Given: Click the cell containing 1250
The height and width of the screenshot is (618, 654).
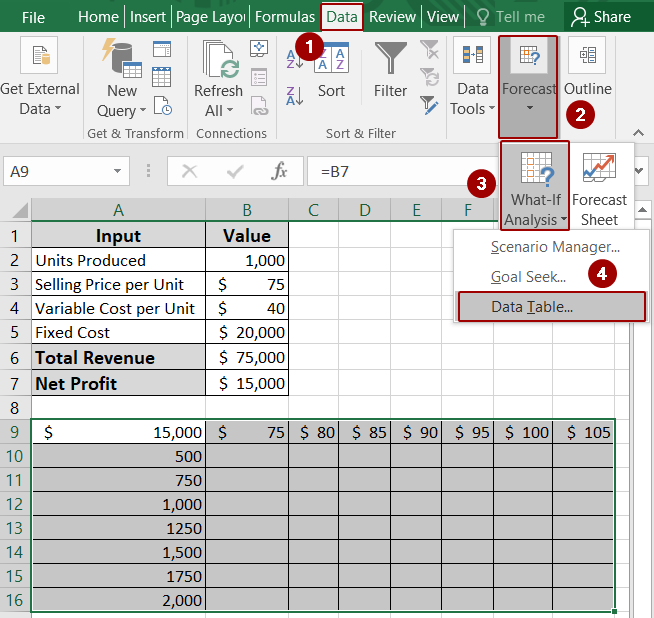Looking at the screenshot, I should point(118,528).
